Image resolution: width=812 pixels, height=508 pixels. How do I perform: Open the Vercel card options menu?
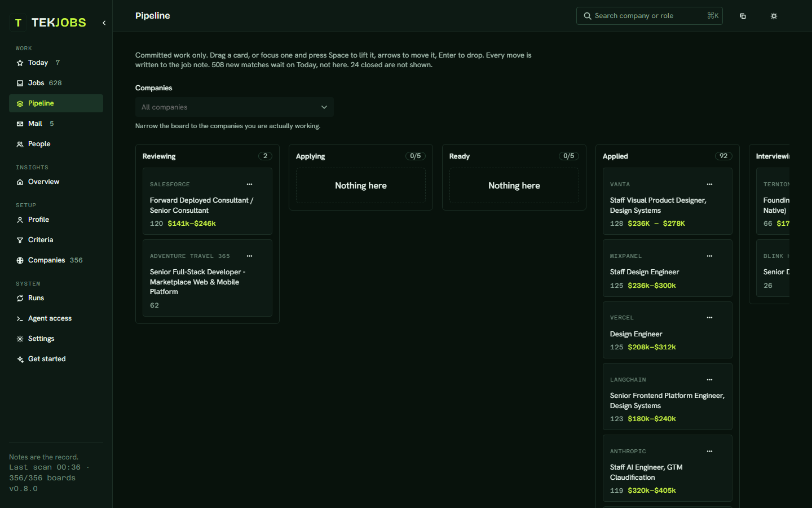[709, 318]
